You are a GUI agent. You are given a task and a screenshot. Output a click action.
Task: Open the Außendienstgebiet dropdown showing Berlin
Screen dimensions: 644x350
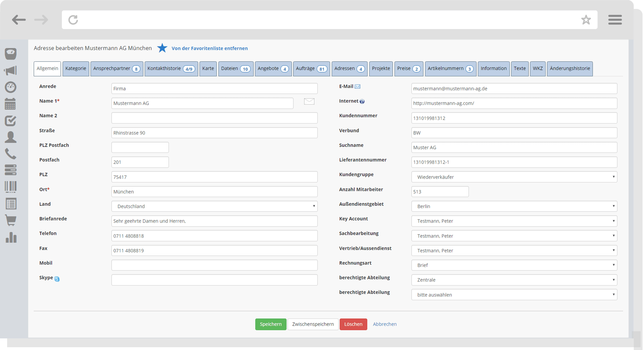(514, 206)
